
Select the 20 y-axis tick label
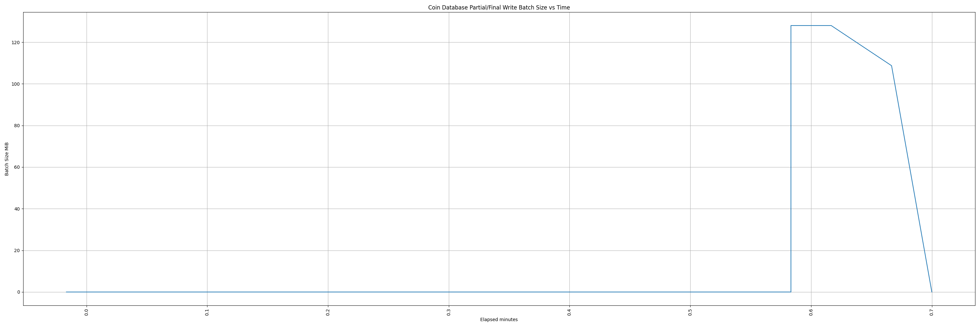click(x=17, y=250)
